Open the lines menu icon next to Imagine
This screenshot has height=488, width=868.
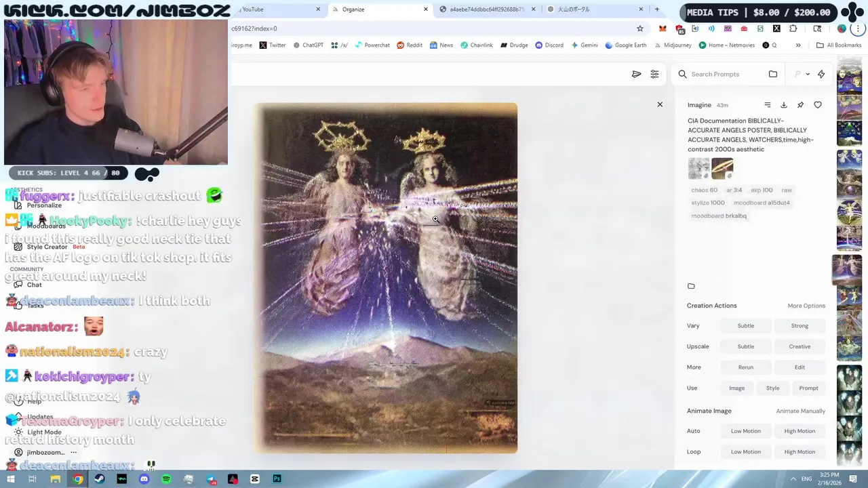[x=768, y=105]
